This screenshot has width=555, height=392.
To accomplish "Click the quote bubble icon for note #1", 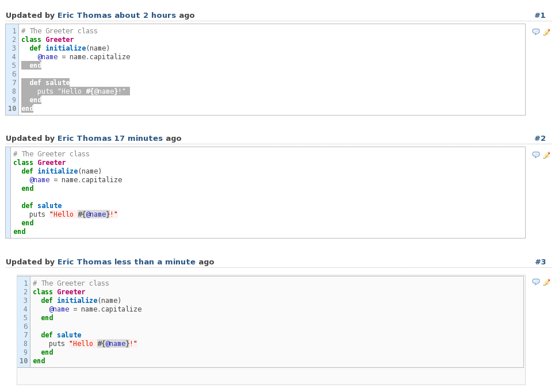I will tap(536, 32).
